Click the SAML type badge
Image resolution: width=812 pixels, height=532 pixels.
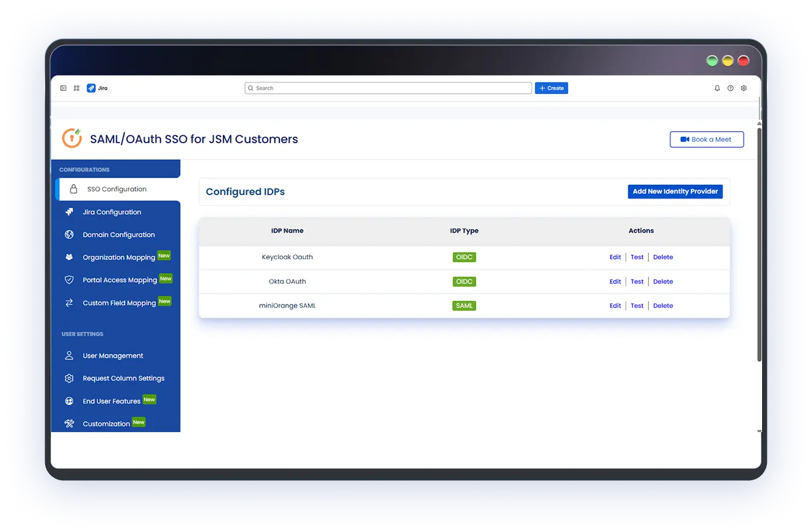[464, 306]
